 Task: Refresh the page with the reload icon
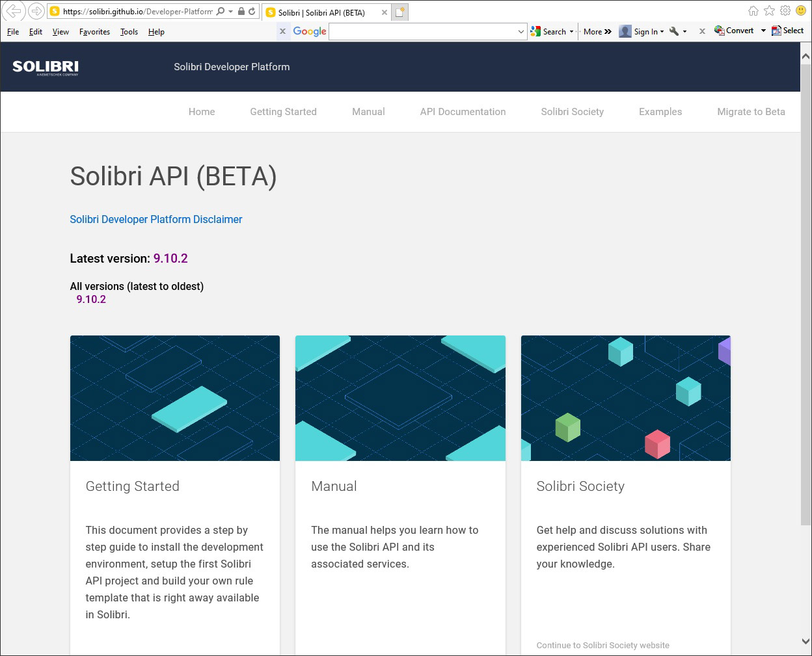[x=252, y=12]
